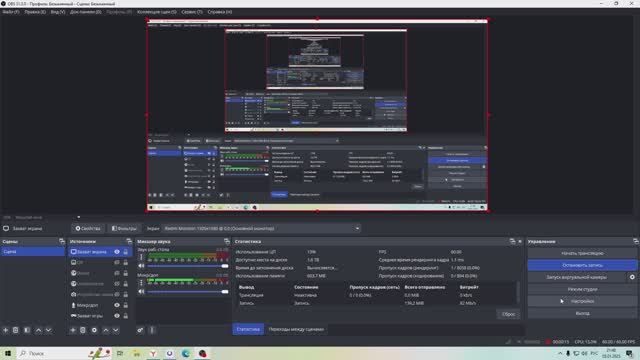Move scene up arrow in Scenes toolbar
This screenshot has width=640, height=360.
click(38, 330)
